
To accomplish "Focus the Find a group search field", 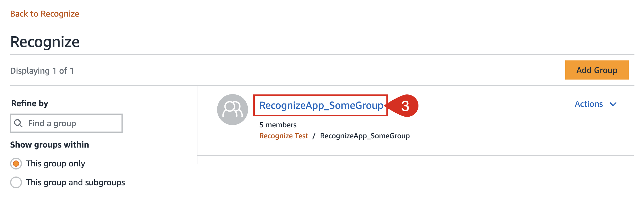I will tap(66, 123).
